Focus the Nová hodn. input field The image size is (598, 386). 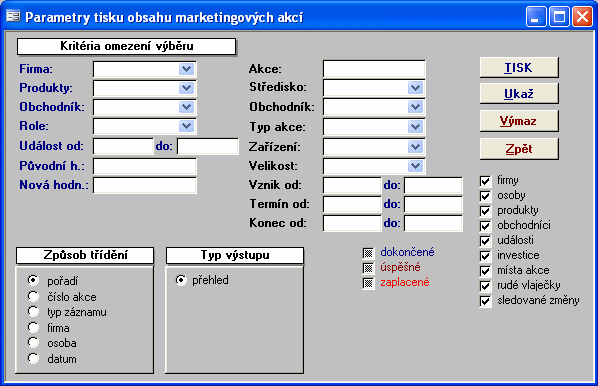[x=145, y=185]
